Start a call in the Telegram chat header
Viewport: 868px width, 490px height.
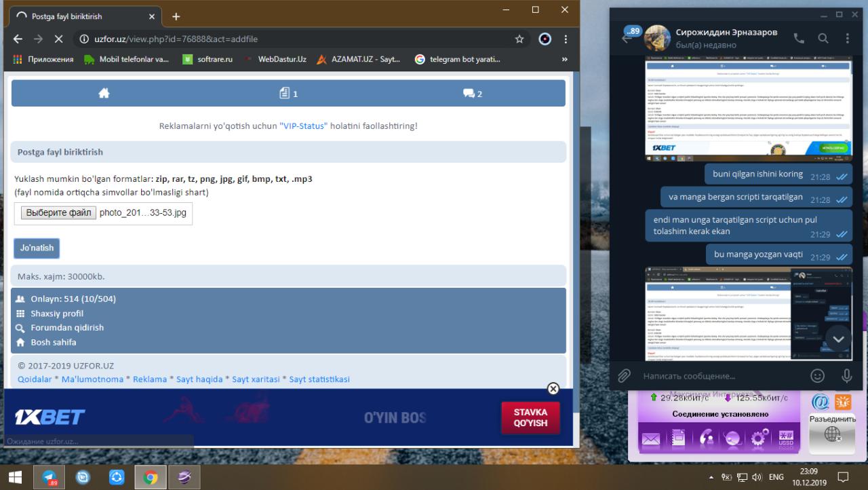coord(799,39)
